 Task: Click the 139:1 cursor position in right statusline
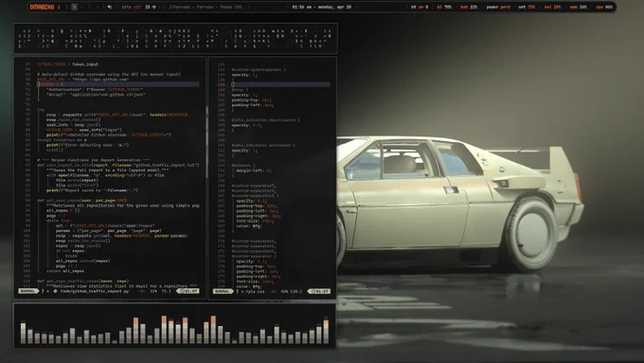pyautogui.click(x=296, y=291)
